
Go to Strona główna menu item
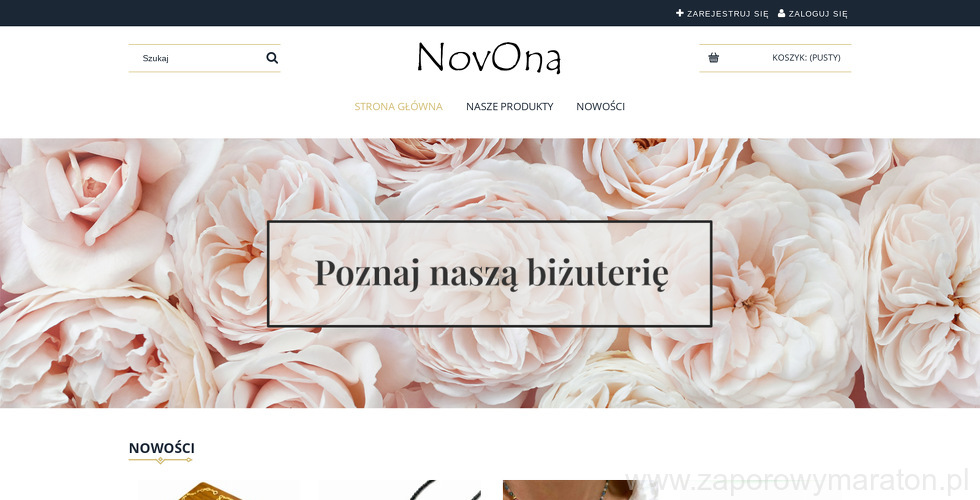(398, 106)
